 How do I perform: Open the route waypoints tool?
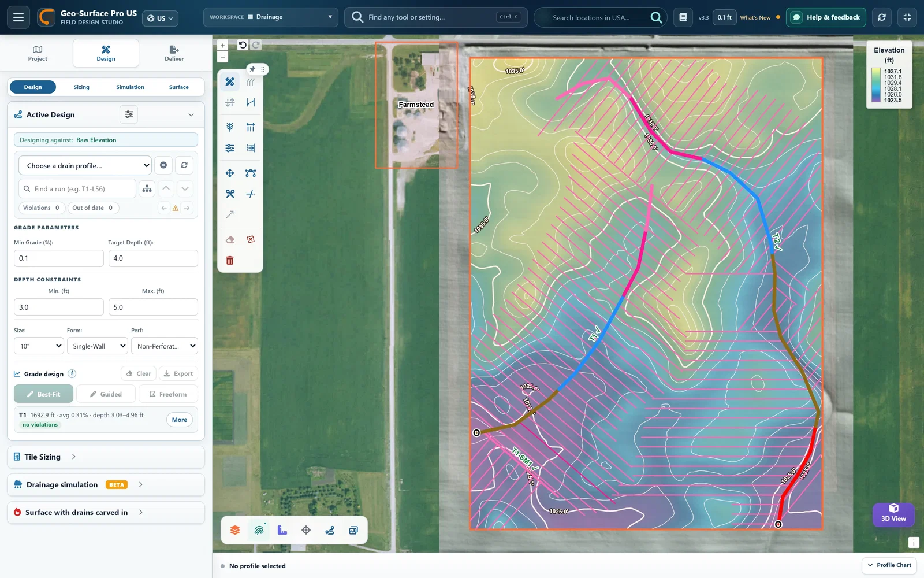[330, 530]
